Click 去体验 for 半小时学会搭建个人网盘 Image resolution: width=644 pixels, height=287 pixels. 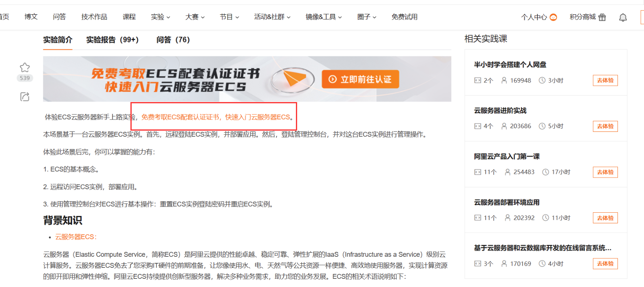point(605,80)
